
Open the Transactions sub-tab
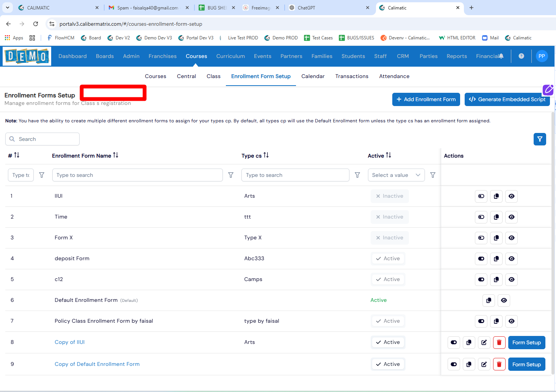tap(352, 76)
